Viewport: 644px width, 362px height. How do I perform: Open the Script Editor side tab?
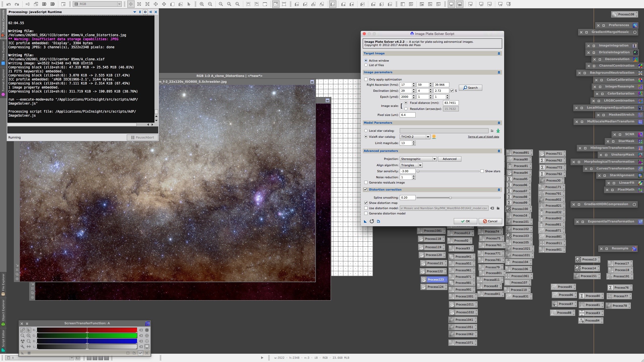(3, 340)
